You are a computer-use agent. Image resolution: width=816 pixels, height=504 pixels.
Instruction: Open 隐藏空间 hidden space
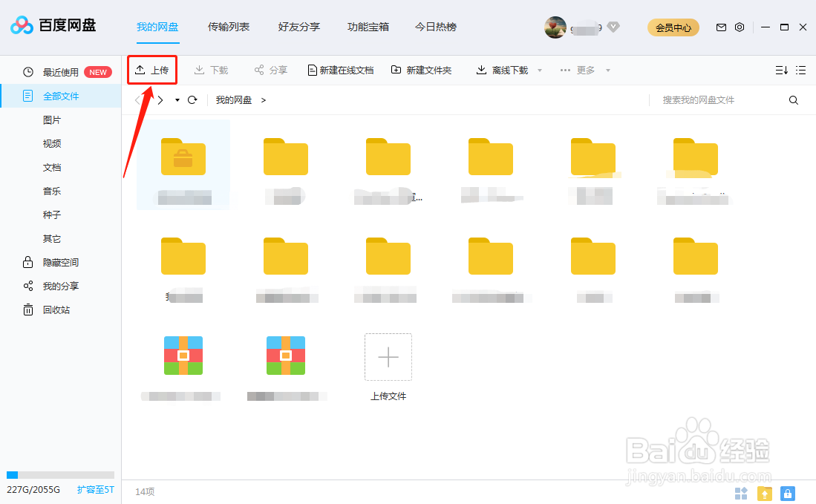pos(61,263)
